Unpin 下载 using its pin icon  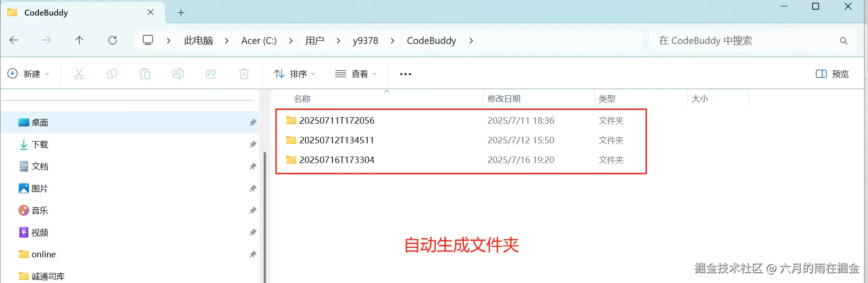(x=253, y=144)
